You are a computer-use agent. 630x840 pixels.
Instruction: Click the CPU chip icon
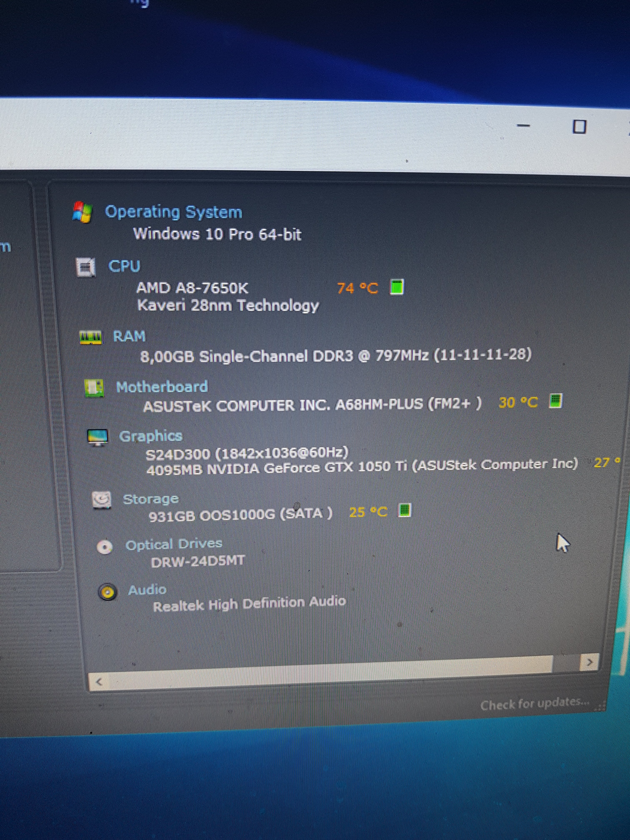click(85, 267)
